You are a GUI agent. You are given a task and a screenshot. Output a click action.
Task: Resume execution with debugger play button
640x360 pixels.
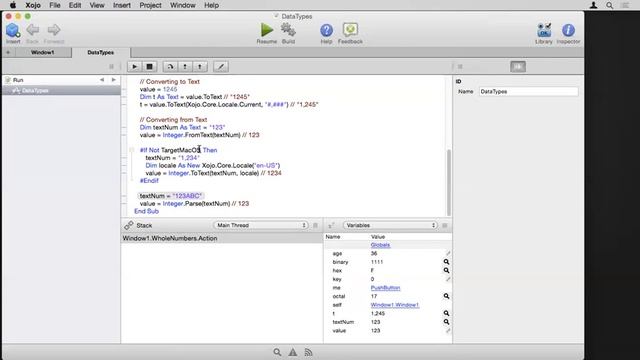[134, 67]
